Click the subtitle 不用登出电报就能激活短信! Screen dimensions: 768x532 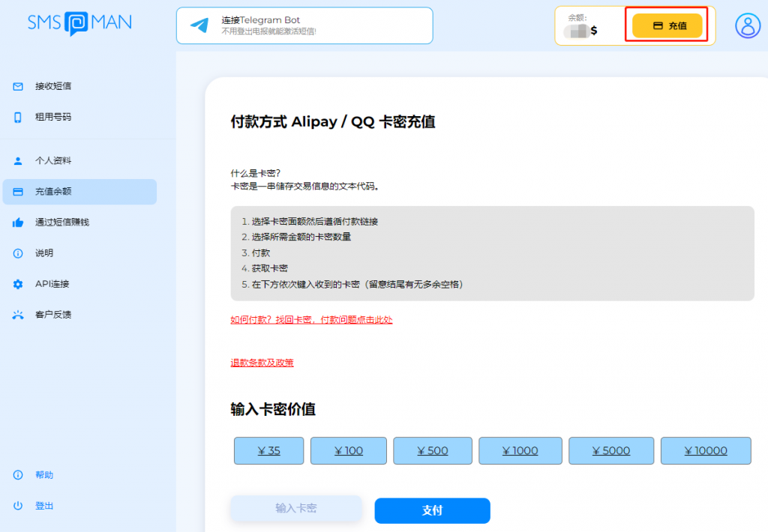pyautogui.click(x=269, y=31)
